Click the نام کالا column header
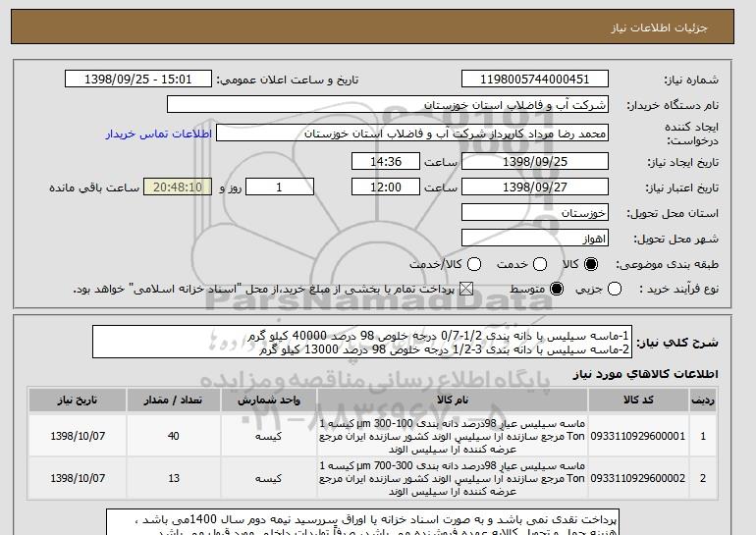Image resolution: width=756 pixels, height=535 pixels. tap(453, 400)
